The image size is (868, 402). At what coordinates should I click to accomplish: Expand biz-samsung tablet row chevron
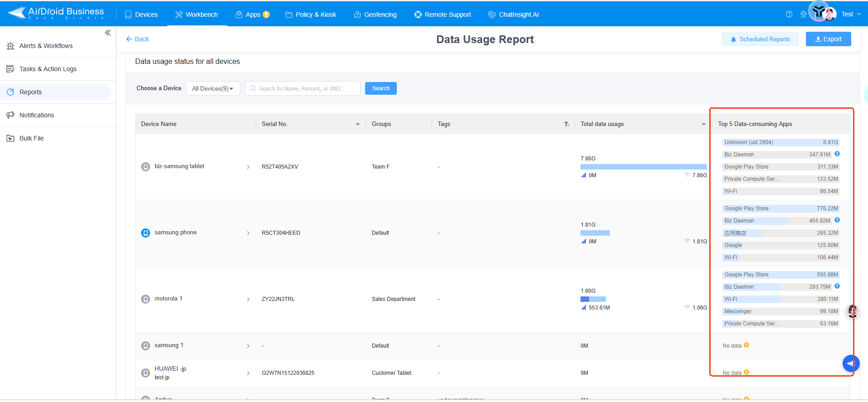pos(248,167)
